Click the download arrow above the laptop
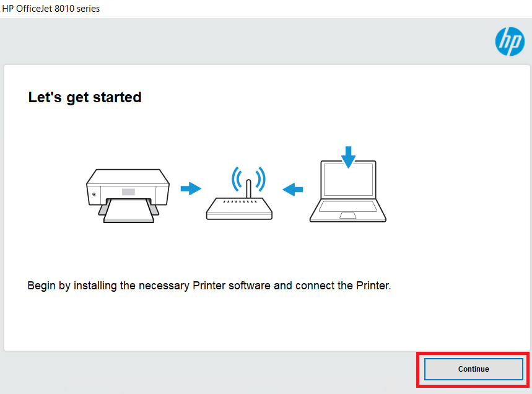The height and width of the screenshot is (394, 532). (348, 157)
